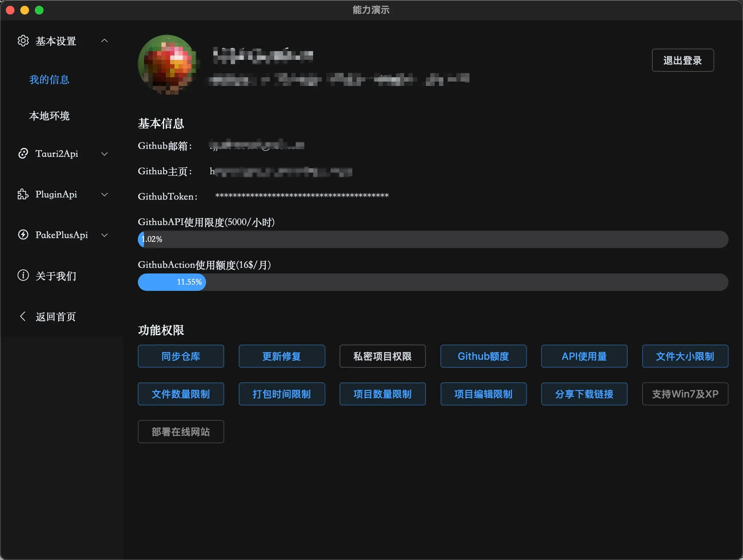Image resolution: width=743 pixels, height=560 pixels.
Task: Select the PakePlusApi lightning icon
Action: point(23,235)
